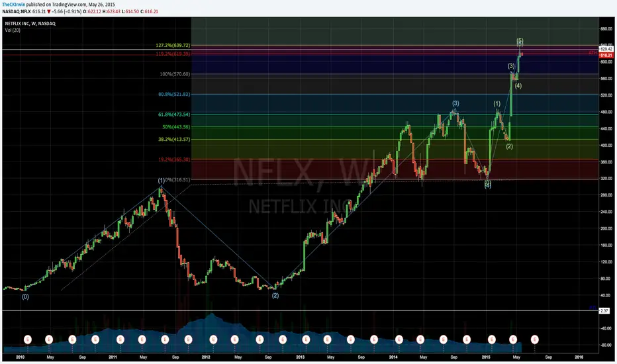The height and width of the screenshot is (364, 617).
Task: Select the NETFLIX INC, W, NASDAQ chart title
Action: pos(30,24)
